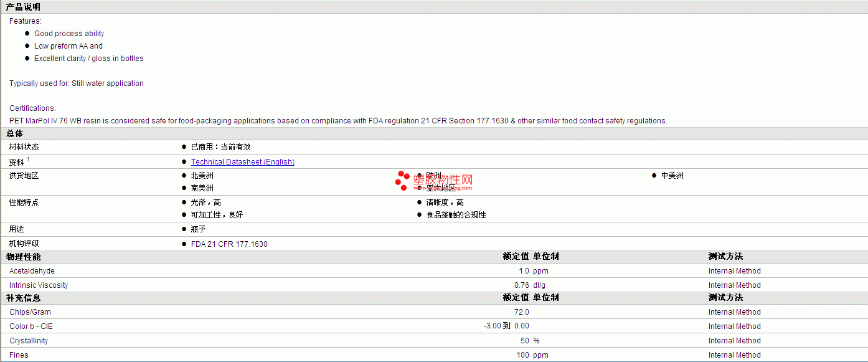Screen dimensions: 868x362
Task: Click the 补充信息 section header
Action: pos(24,298)
